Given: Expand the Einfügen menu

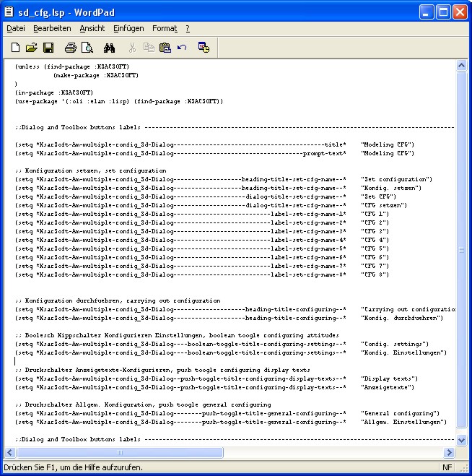Looking at the screenshot, I should 128,28.
